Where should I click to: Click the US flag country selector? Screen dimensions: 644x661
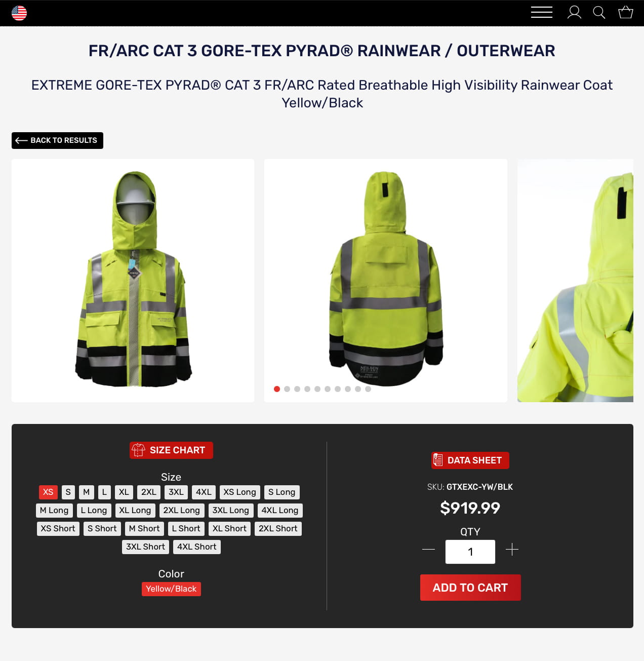pos(19,13)
